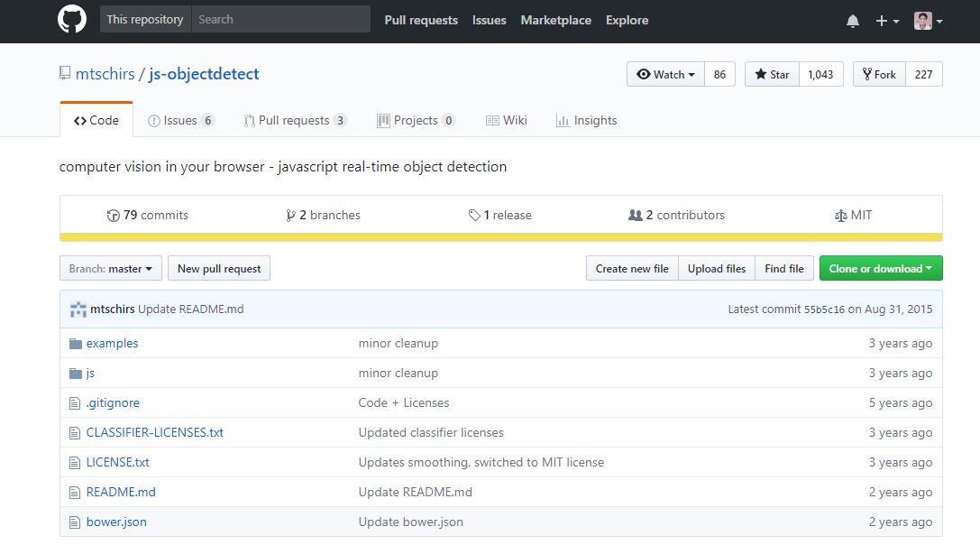Click the CLASSIFIER-LICENSES.txt file icon

pos(75,433)
